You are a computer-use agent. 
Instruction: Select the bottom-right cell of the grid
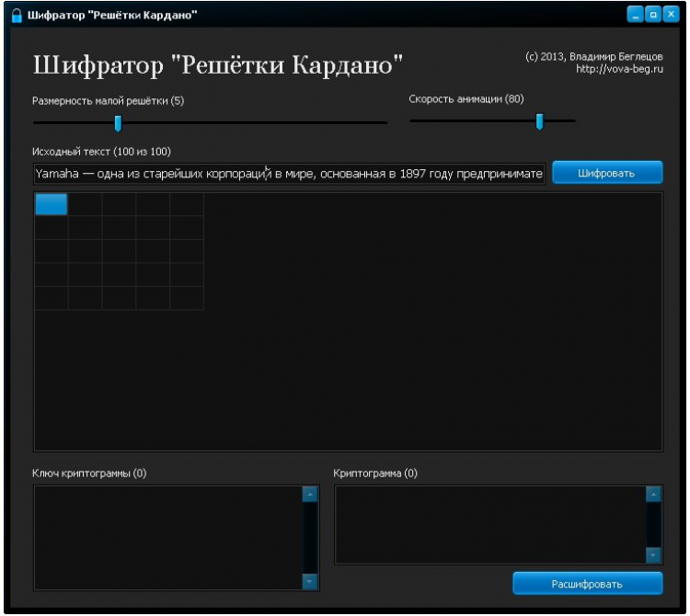click(x=187, y=298)
